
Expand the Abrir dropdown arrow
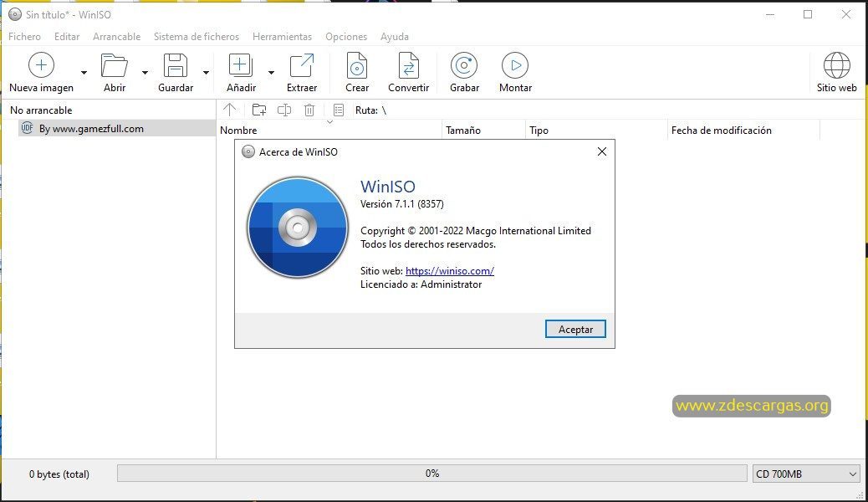(145, 73)
